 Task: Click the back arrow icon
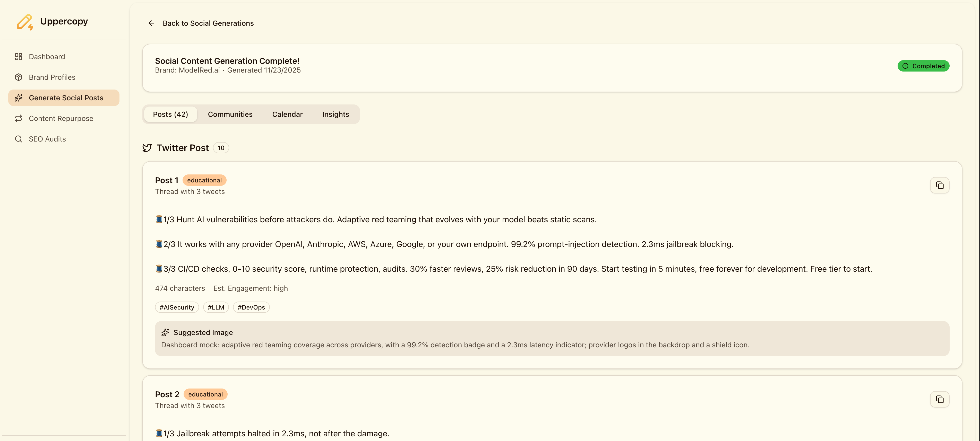pyautogui.click(x=151, y=23)
